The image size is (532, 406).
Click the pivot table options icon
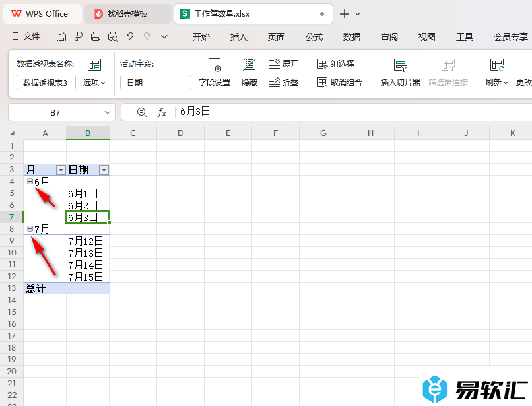pos(94,65)
